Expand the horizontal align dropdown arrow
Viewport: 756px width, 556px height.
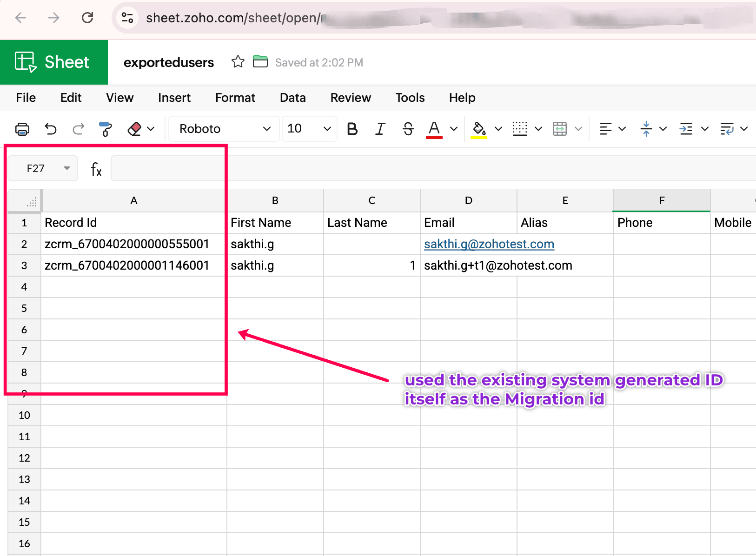[x=622, y=129]
